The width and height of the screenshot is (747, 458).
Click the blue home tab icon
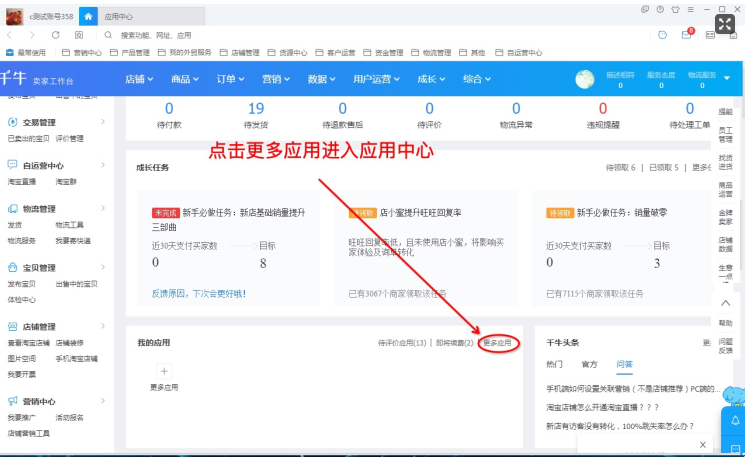click(88, 16)
